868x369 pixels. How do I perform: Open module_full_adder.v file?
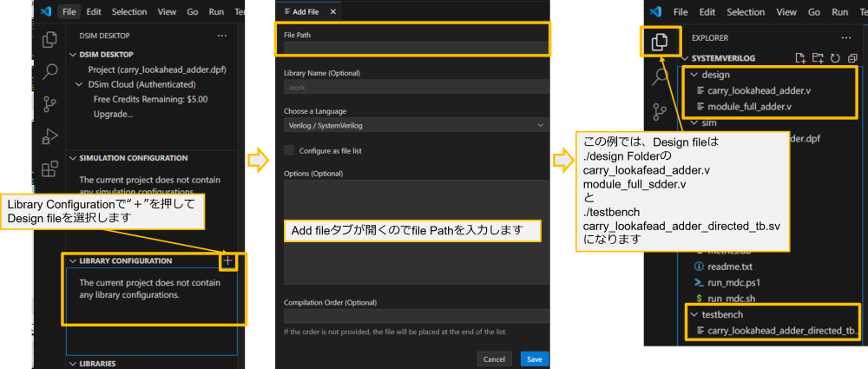coord(750,107)
